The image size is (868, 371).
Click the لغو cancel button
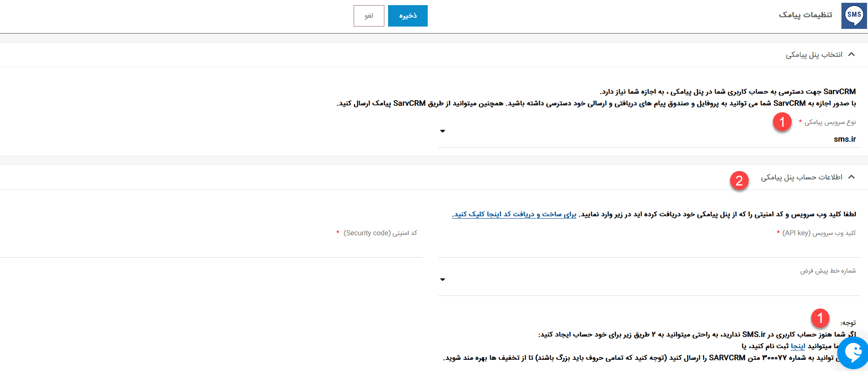369,16
